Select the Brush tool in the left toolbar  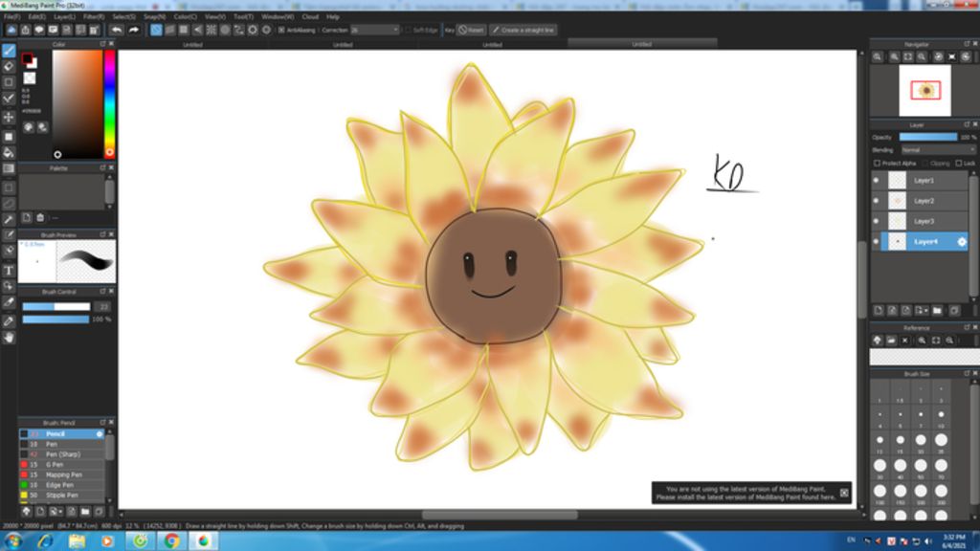click(9, 51)
